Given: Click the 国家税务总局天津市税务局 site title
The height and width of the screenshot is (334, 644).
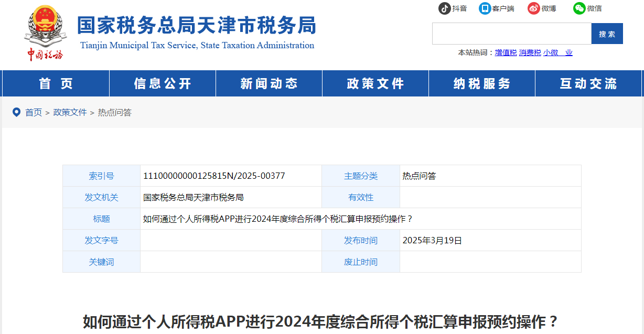Looking at the screenshot, I should (x=197, y=25).
